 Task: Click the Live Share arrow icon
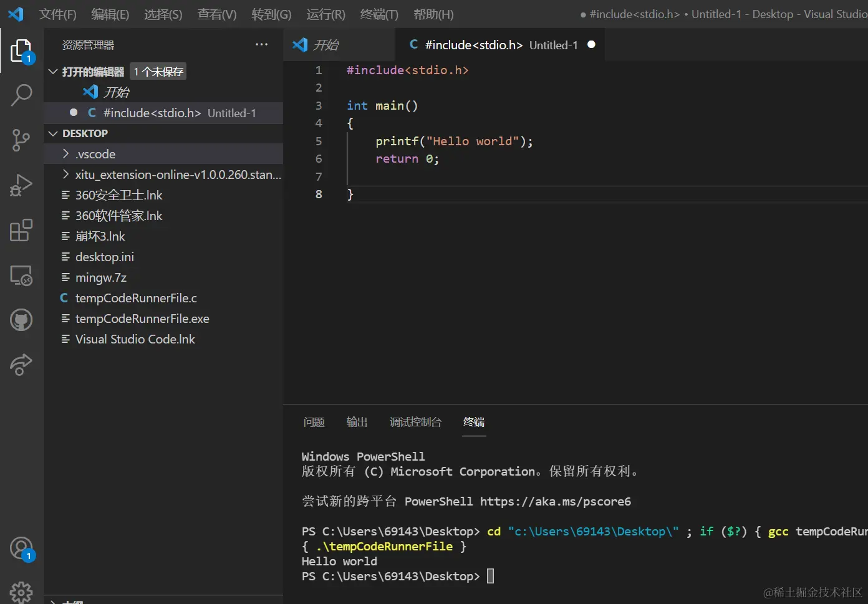(21, 365)
